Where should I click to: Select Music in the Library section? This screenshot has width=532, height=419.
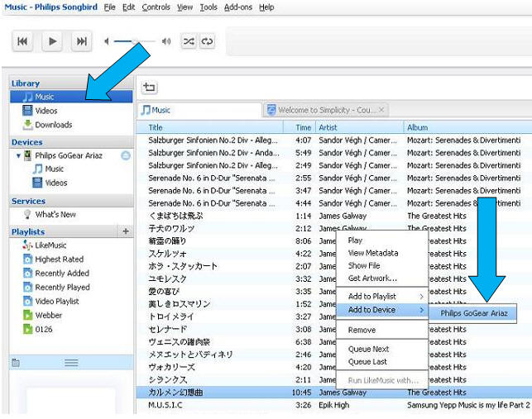coord(71,97)
